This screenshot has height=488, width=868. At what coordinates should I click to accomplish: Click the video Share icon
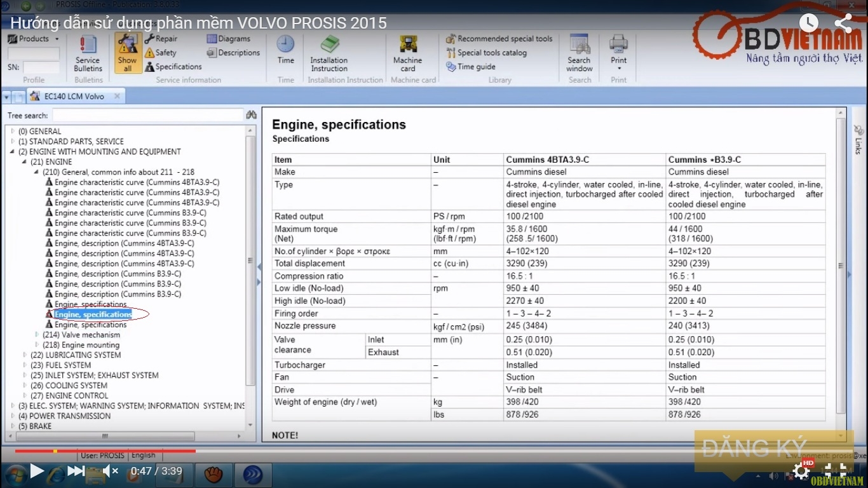pyautogui.click(x=843, y=23)
